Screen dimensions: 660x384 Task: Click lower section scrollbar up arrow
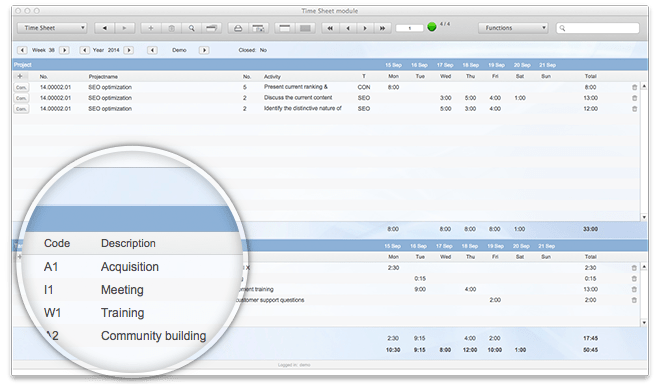[644, 267]
